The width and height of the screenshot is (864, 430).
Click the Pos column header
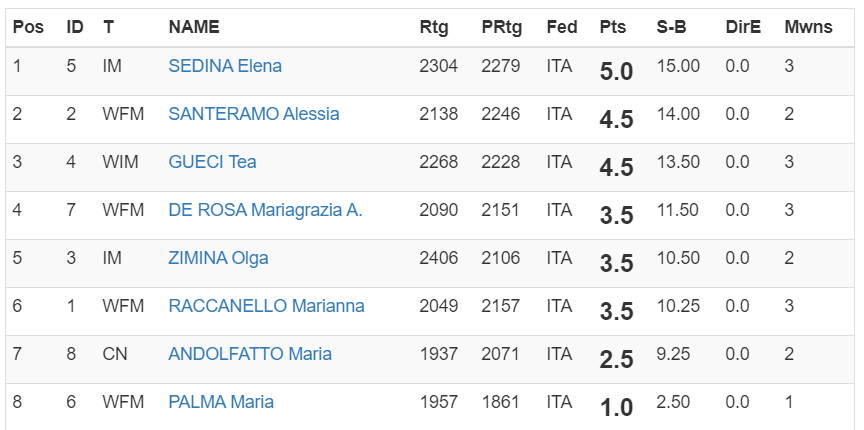[x=28, y=27]
